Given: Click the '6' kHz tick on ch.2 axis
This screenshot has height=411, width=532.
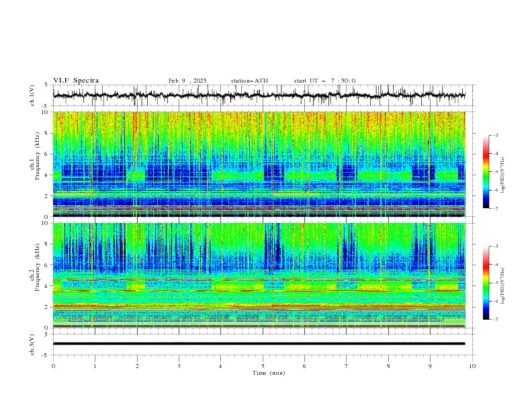Looking at the screenshot, I should (x=48, y=265).
